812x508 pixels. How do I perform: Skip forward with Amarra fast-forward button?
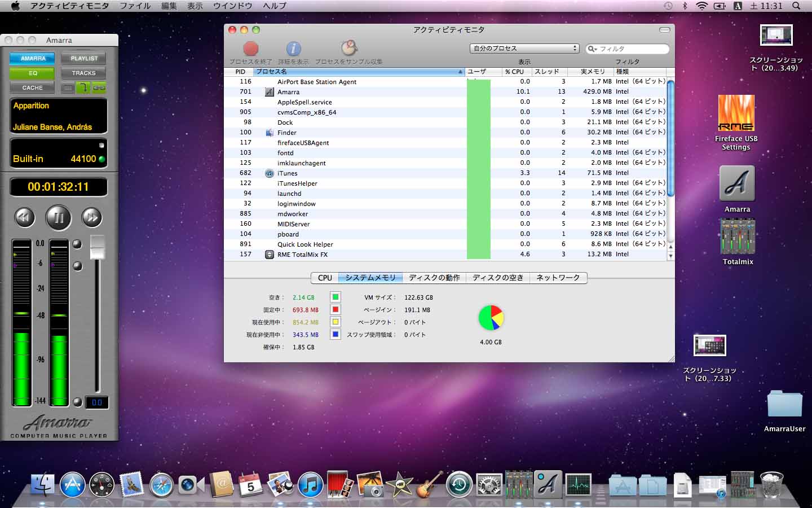point(91,217)
